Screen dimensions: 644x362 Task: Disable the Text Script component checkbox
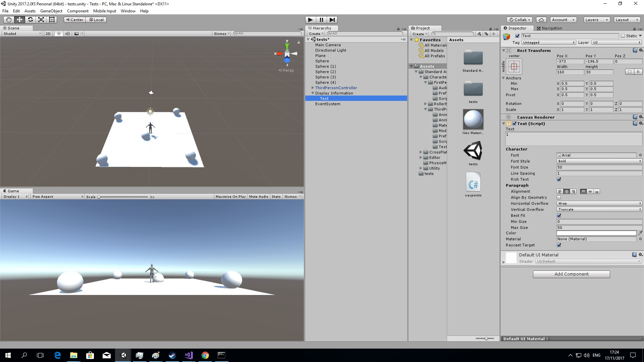point(514,123)
